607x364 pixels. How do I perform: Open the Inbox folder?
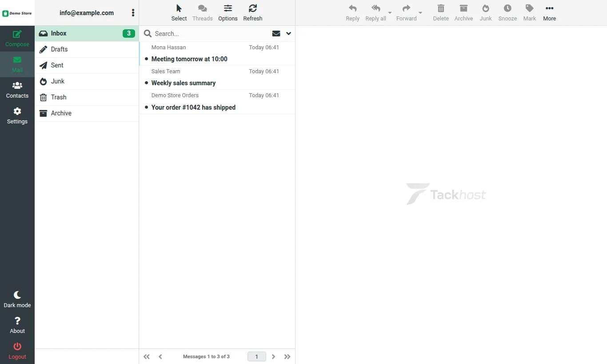coord(87,33)
